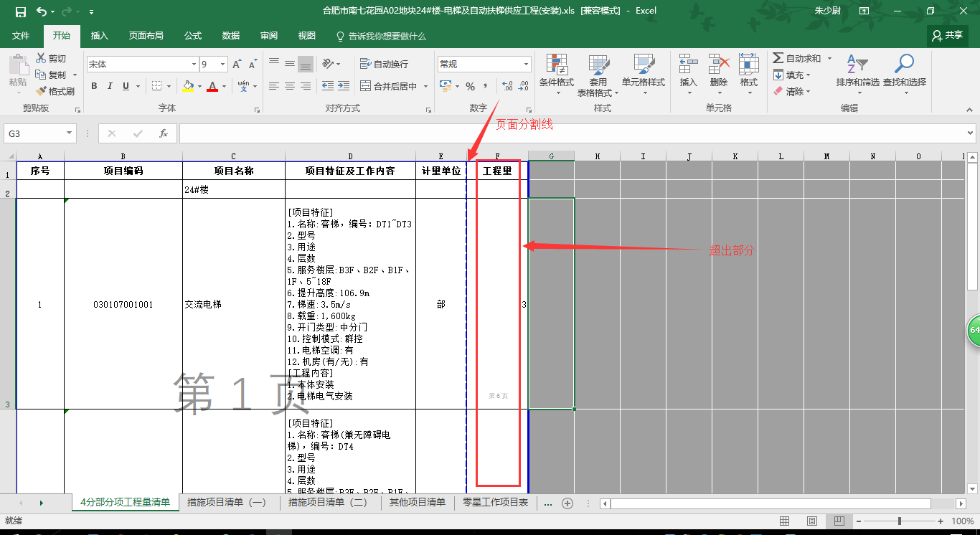Screen dimensions: 980x535
Task: Click the Merge and Center (合并后居中) button
Action: coord(394,86)
